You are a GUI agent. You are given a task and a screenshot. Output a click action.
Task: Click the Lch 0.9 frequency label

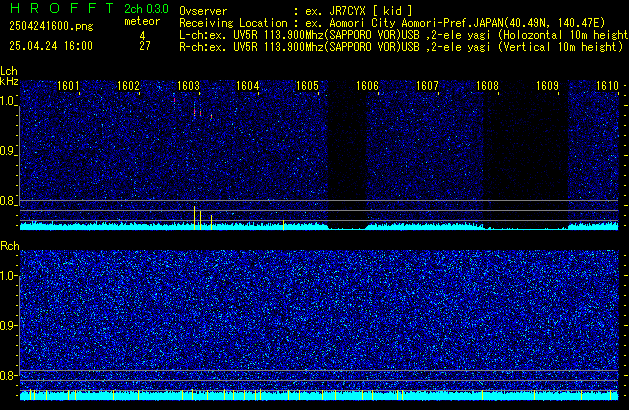tap(8, 151)
